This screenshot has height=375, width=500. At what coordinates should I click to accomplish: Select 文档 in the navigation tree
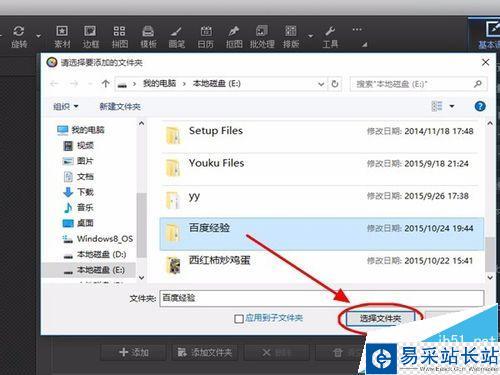pyautogui.click(x=79, y=177)
